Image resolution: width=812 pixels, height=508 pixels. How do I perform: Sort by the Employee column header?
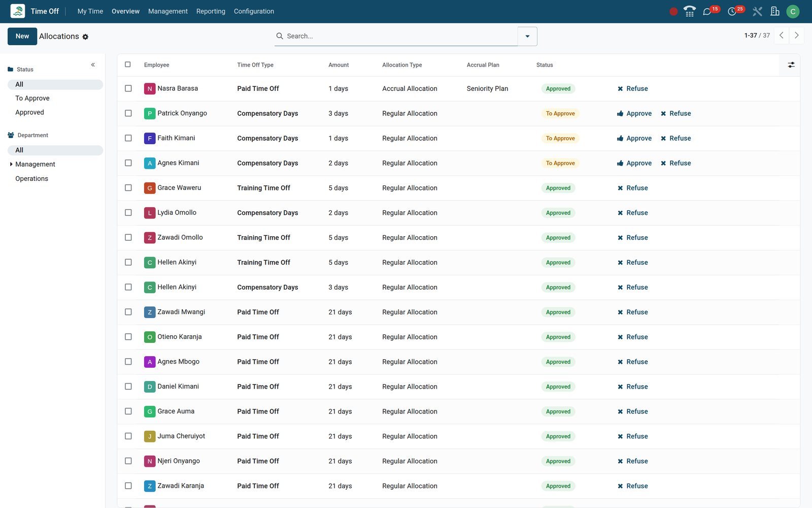coord(157,65)
